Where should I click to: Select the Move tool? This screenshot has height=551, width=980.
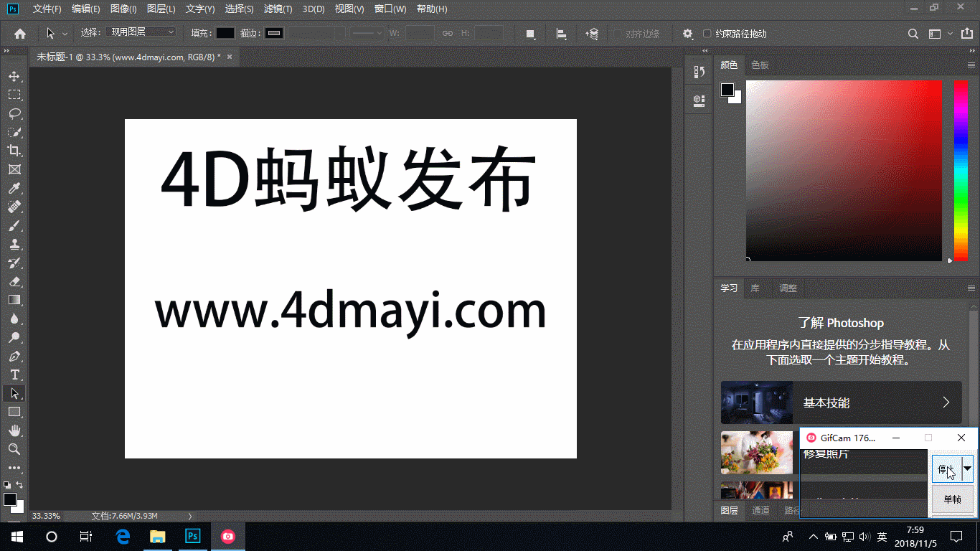[14, 76]
